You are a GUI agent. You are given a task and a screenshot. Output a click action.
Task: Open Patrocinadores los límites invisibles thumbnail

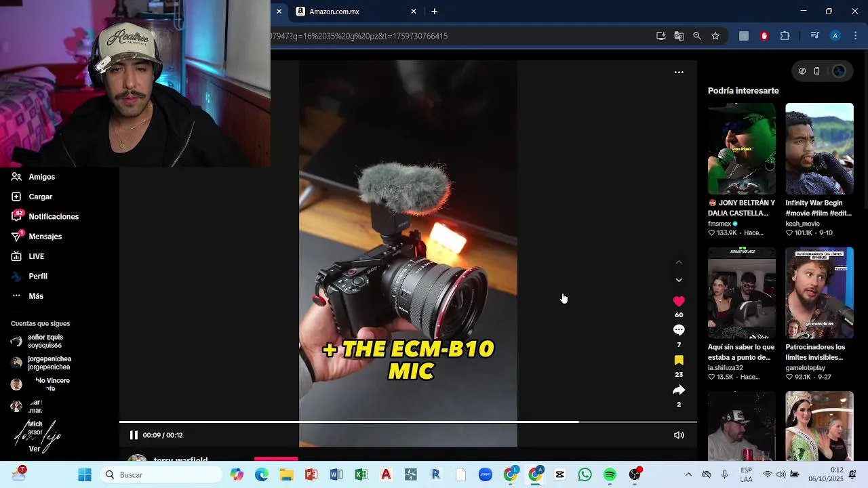[819, 293]
